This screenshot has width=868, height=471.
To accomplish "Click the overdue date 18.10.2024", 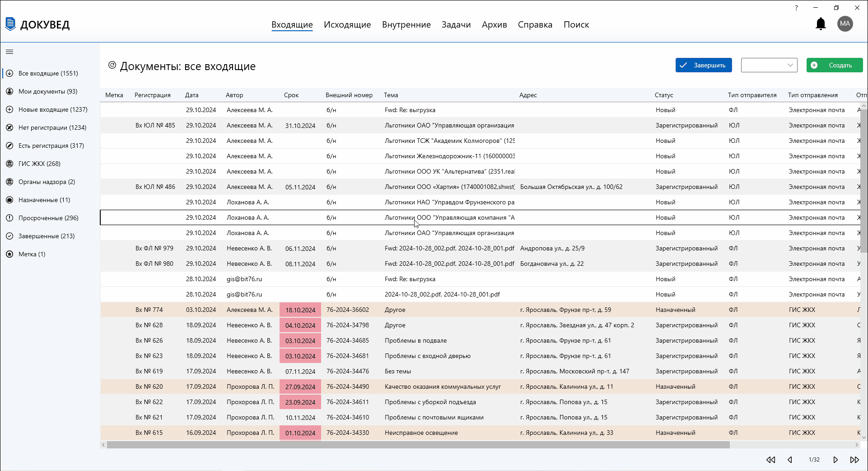I will [300, 310].
